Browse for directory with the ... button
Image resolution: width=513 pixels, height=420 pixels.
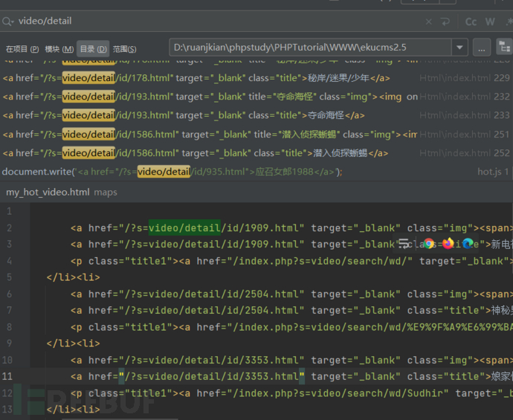tap(482, 48)
